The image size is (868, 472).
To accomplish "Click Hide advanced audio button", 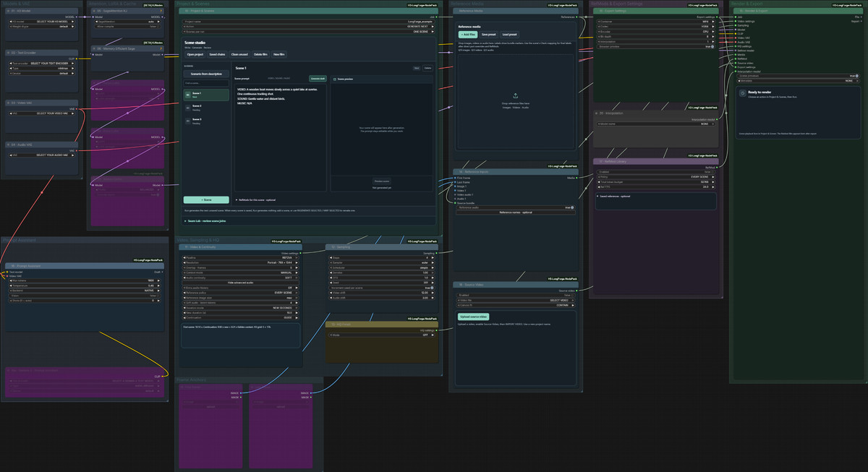I will tap(239, 282).
